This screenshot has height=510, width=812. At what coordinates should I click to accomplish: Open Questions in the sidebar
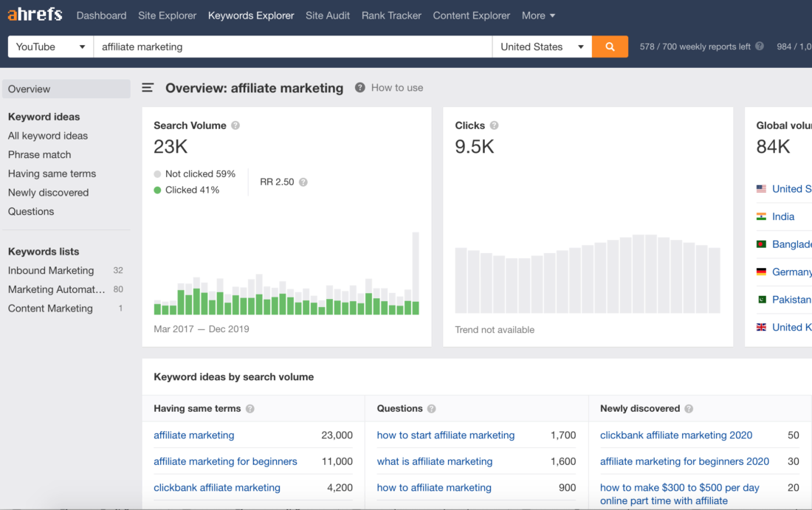coord(31,211)
